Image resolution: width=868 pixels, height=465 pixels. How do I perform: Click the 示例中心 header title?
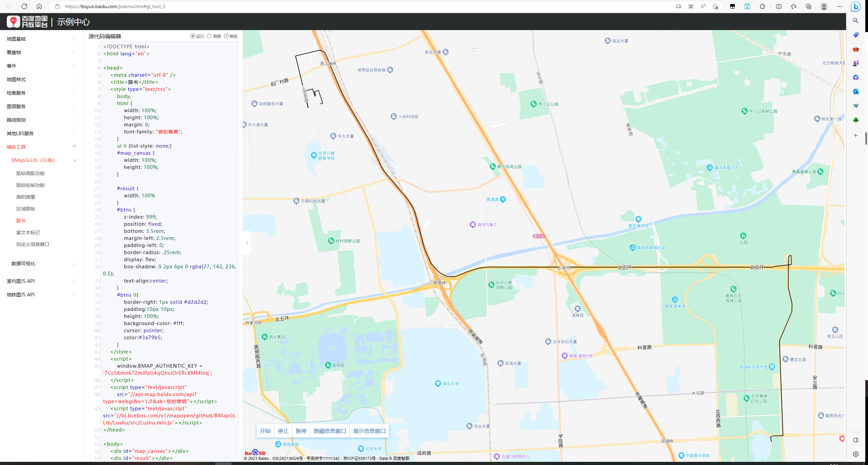click(73, 22)
